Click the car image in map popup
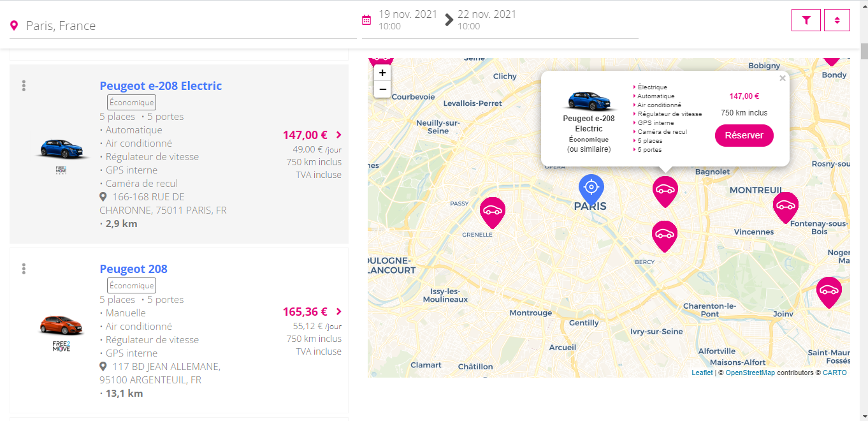 pyautogui.click(x=590, y=100)
